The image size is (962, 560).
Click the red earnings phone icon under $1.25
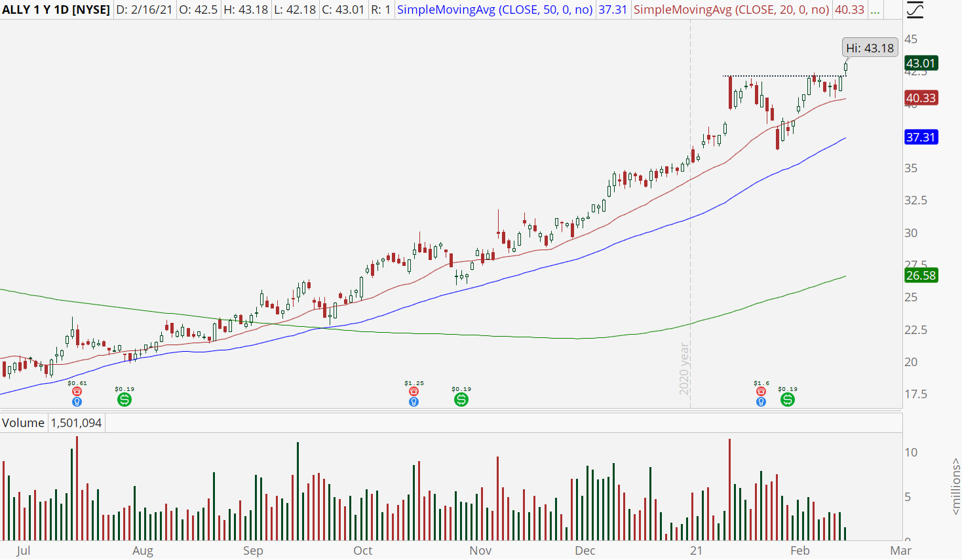point(414,392)
